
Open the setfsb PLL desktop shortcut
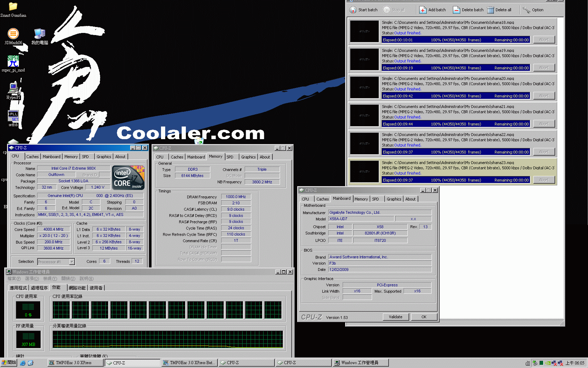(x=13, y=118)
